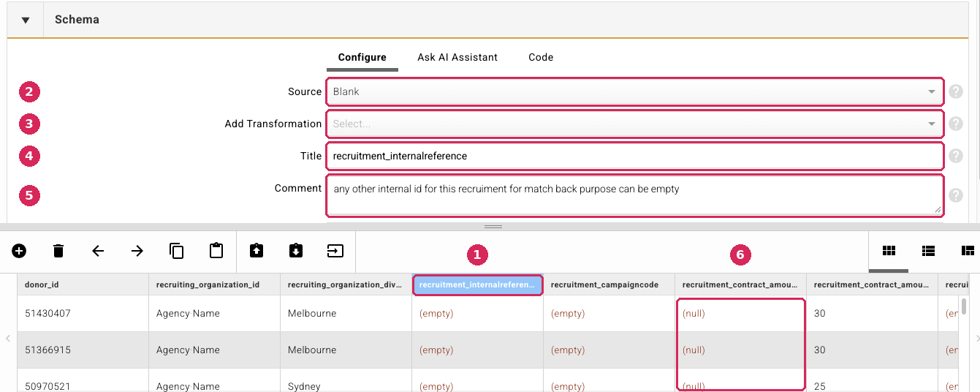Viewport: 980px width, 392px height.
Task: Select the highlighted recruitment_internalreferen… column header
Action: pyautogui.click(x=477, y=284)
